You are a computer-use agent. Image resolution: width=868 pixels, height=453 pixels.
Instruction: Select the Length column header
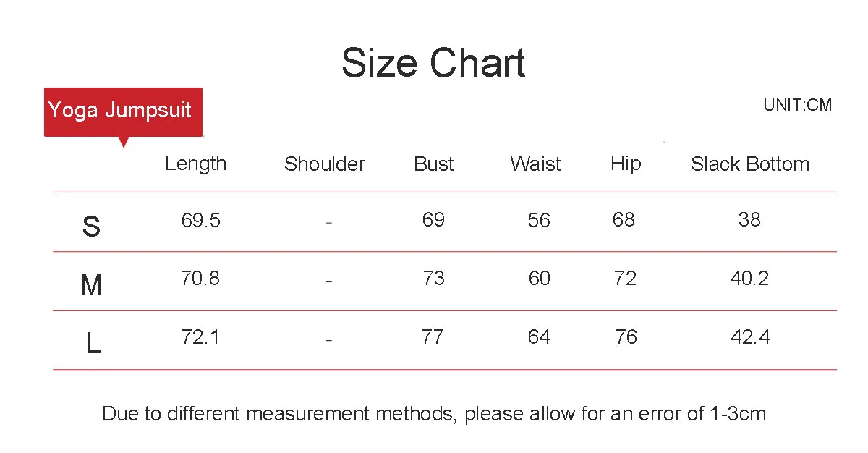point(195,164)
